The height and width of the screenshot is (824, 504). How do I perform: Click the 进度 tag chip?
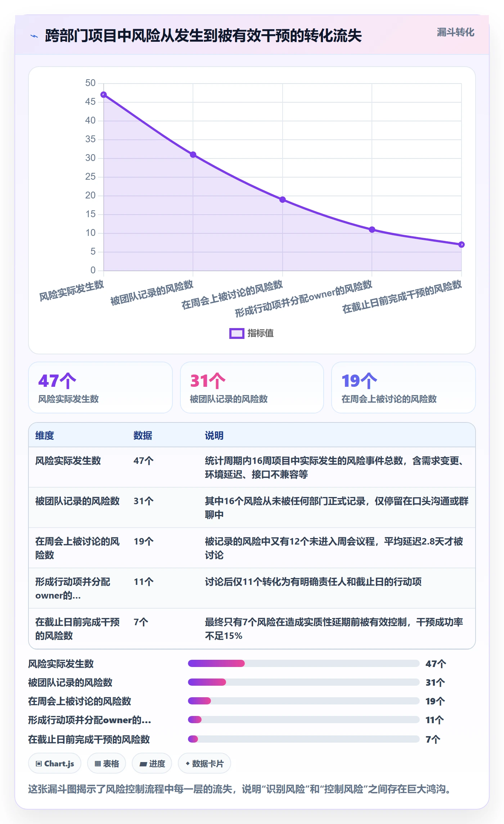coord(152,763)
